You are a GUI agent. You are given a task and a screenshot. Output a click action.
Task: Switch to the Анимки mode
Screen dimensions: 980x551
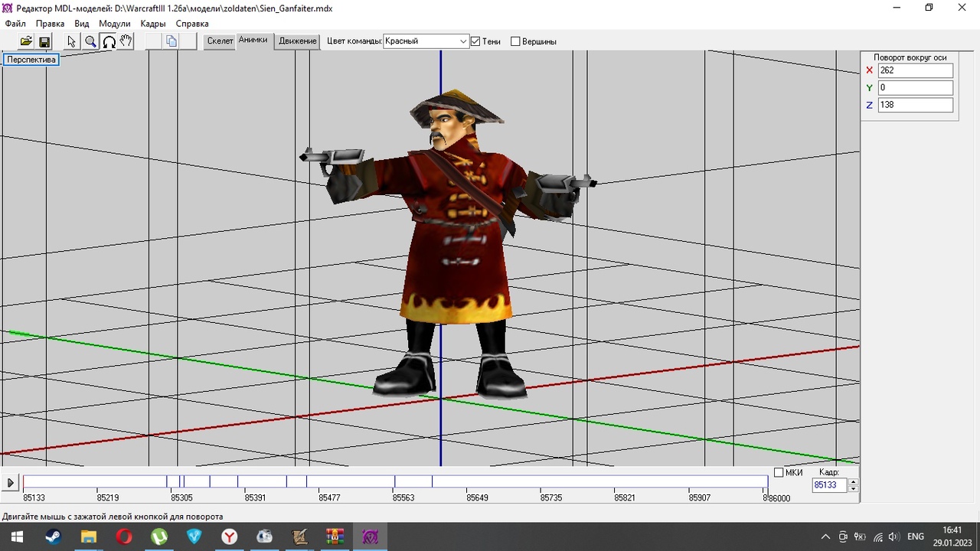point(253,41)
